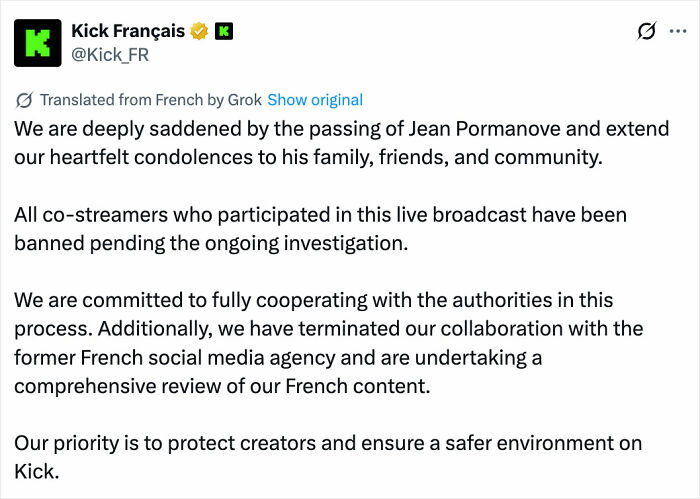700x499 pixels.
Task: Click small Grok icon beside translation note
Action: pos(24,100)
